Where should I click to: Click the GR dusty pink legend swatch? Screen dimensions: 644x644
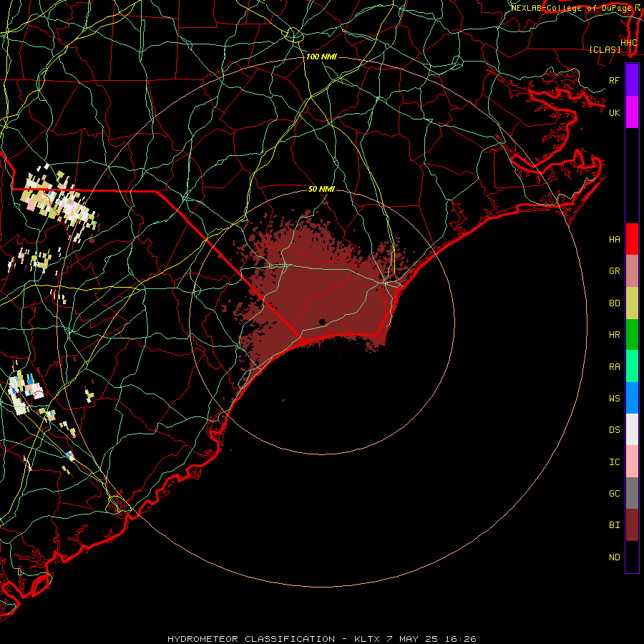click(632, 271)
